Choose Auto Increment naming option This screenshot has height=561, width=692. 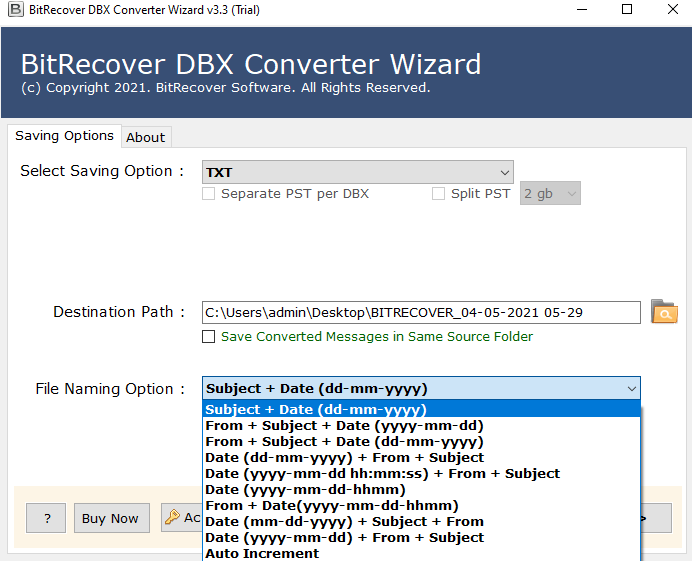(421, 553)
